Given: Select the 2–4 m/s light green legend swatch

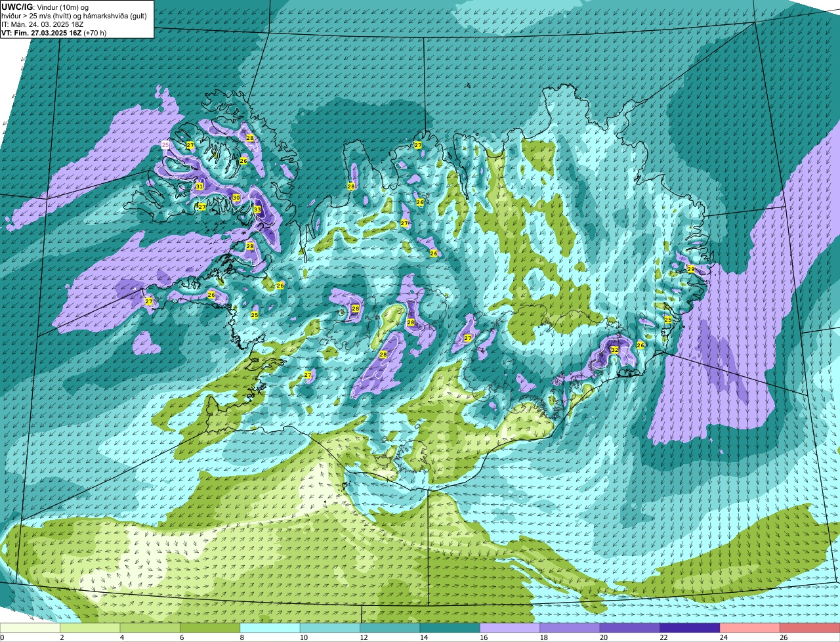Looking at the screenshot, I should click(x=90, y=628).
